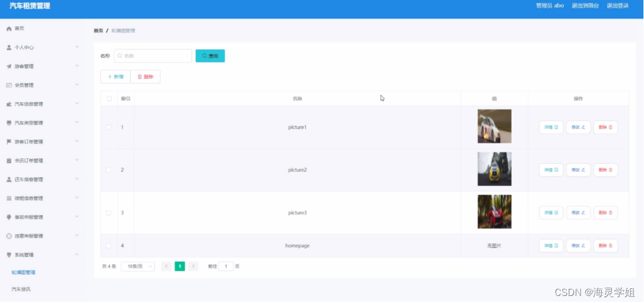This screenshot has height=303, width=644.
Task: Delete picture2 with its 删除 button
Action: click(605, 170)
